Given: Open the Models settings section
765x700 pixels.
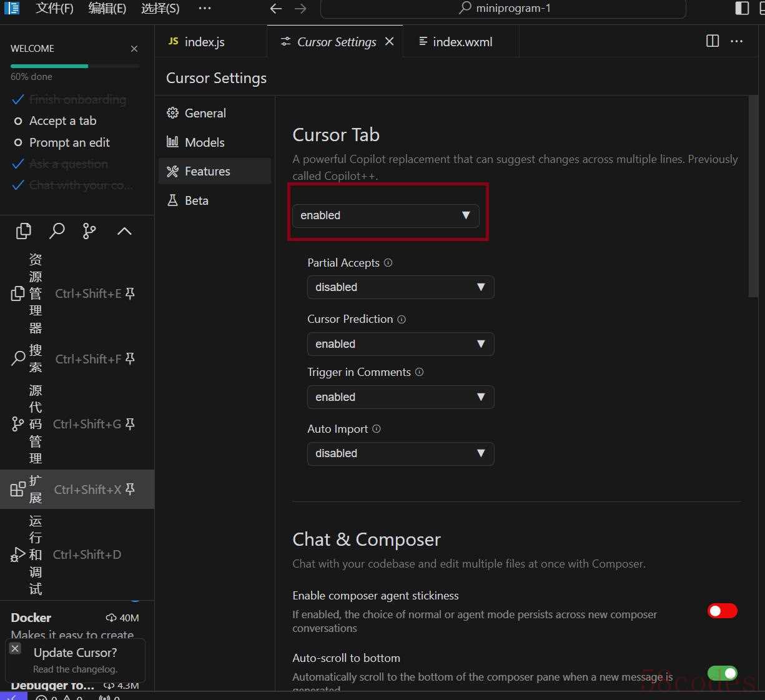Looking at the screenshot, I should [204, 142].
